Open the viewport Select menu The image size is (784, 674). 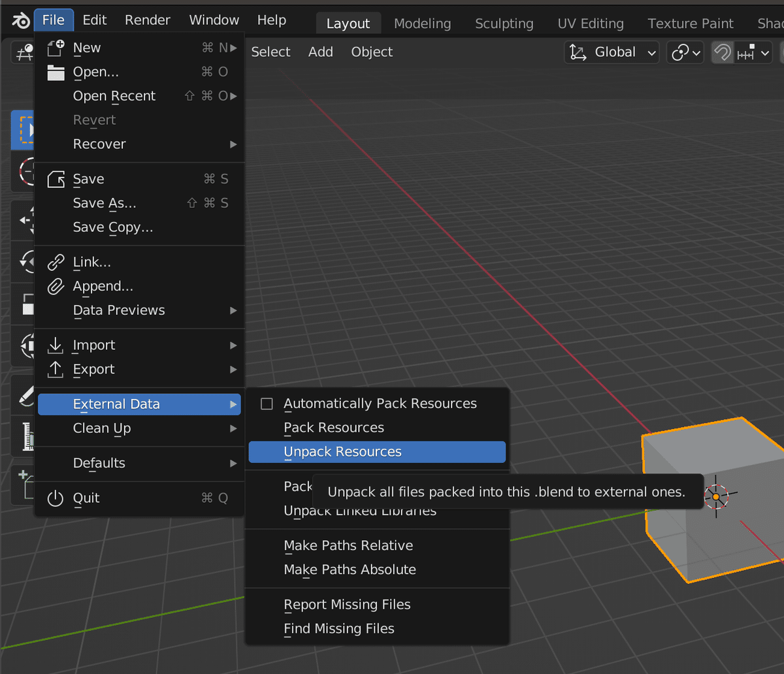(270, 52)
